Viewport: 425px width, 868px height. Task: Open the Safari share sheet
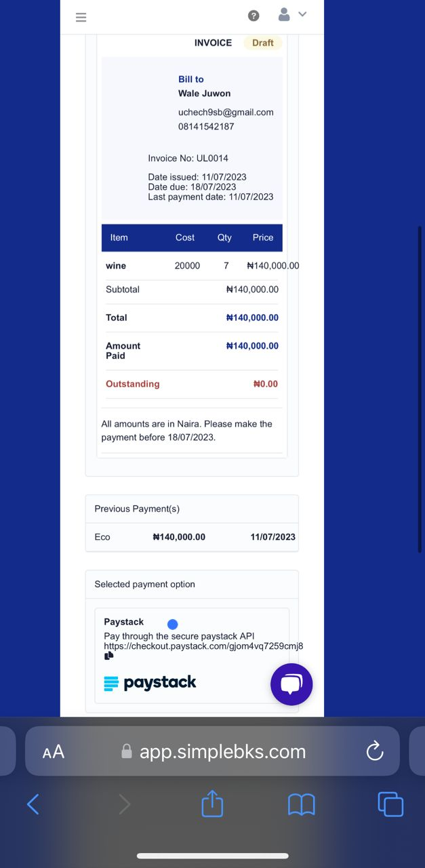click(x=212, y=804)
